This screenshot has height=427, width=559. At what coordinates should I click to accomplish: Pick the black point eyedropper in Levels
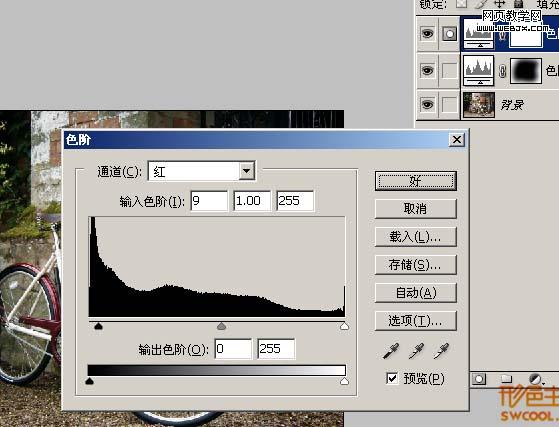(x=391, y=351)
